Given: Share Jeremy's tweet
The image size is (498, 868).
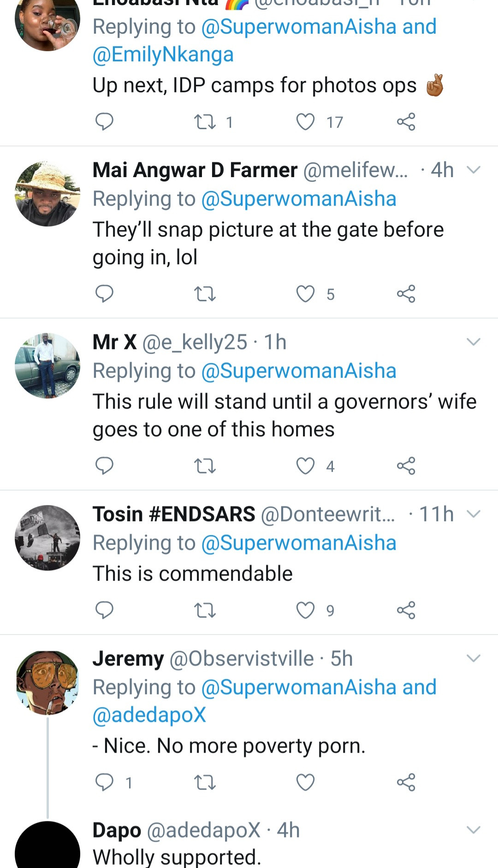Looking at the screenshot, I should 406,782.
